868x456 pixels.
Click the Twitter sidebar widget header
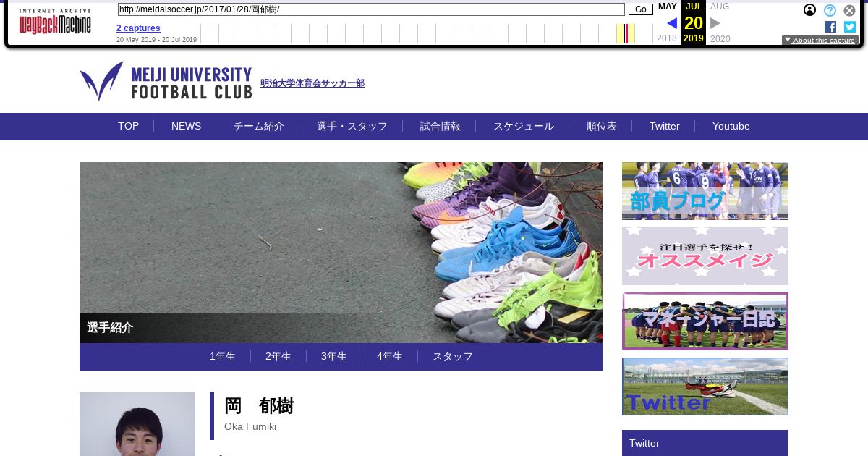coord(705,443)
